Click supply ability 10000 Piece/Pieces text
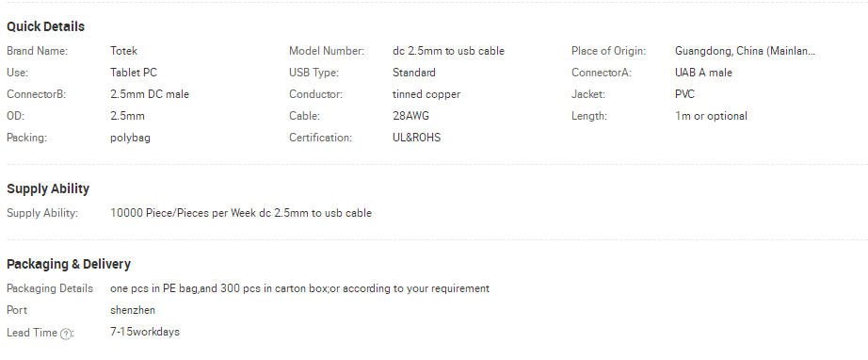 coord(241,213)
